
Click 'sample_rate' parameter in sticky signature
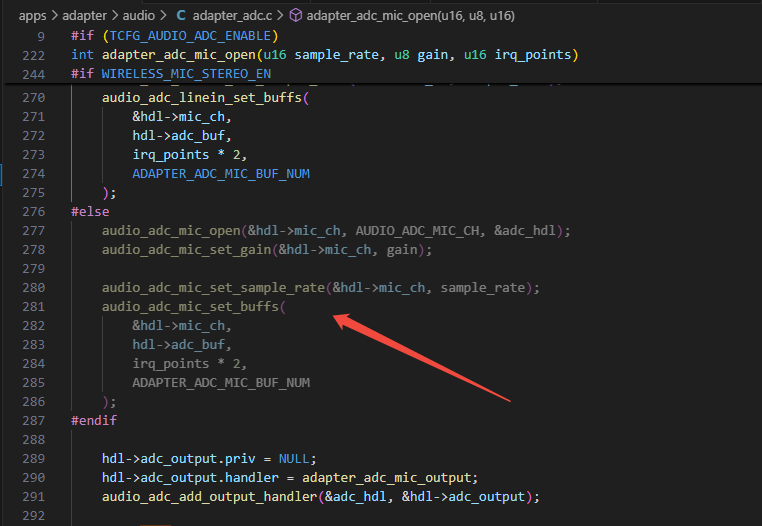pos(336,55)
